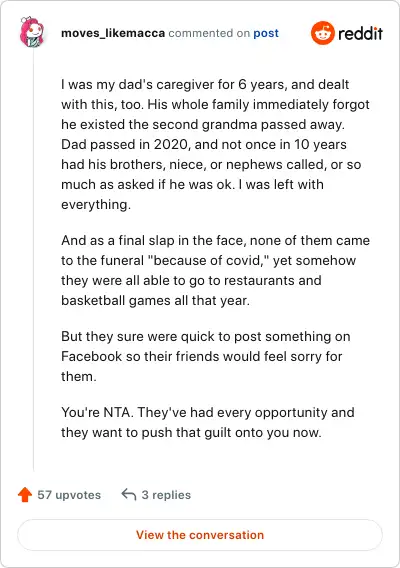Click the quoted phrase "because of covid"
400x568 pixels.
(208, 260)
